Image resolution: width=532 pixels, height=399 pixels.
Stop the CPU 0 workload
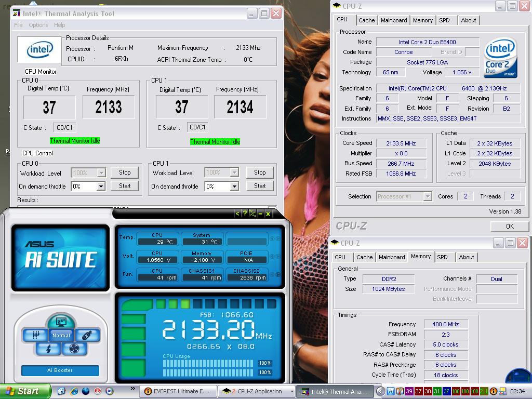tap(125, 172)
